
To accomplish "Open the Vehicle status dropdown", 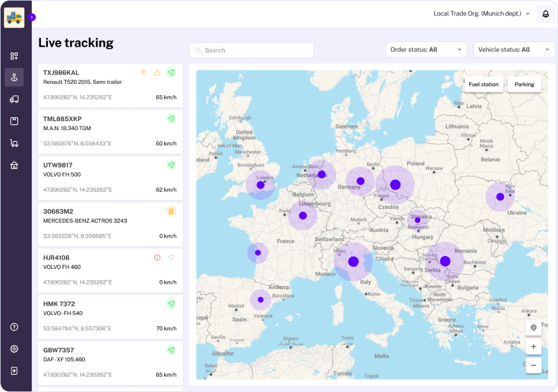I will pos(514,49).
